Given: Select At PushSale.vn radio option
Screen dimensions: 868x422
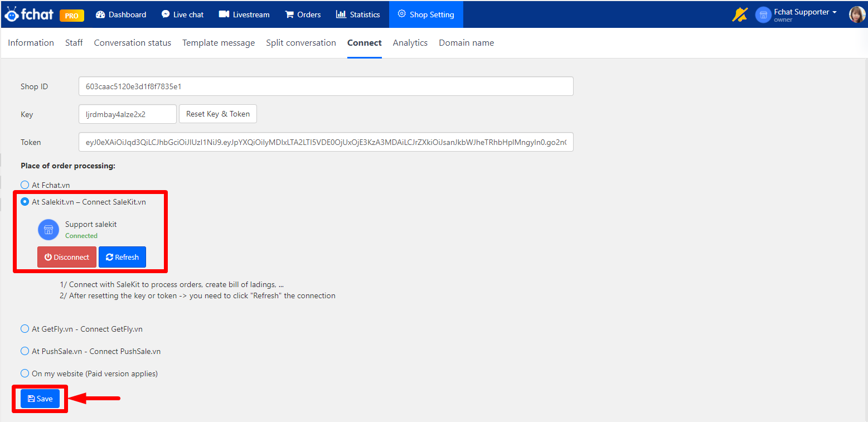Looking at the screenshot, I should click(x=25, y=351).
